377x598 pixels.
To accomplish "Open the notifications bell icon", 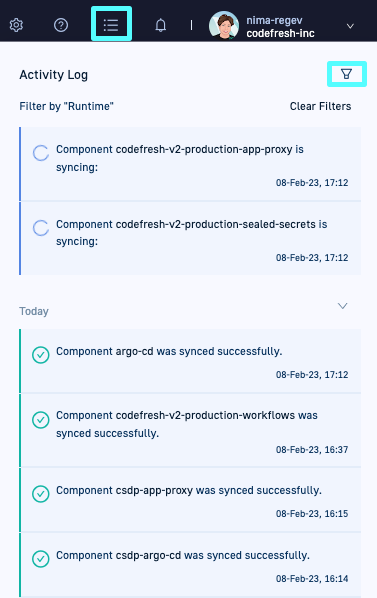I will click(x=161, y=25).
